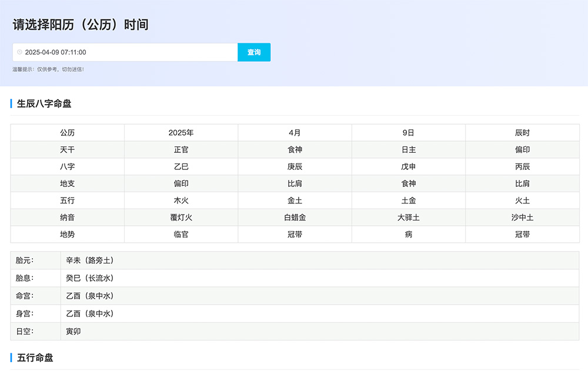Select the 4月 table cell
The image size is (588, 371).
pos(295,133)
